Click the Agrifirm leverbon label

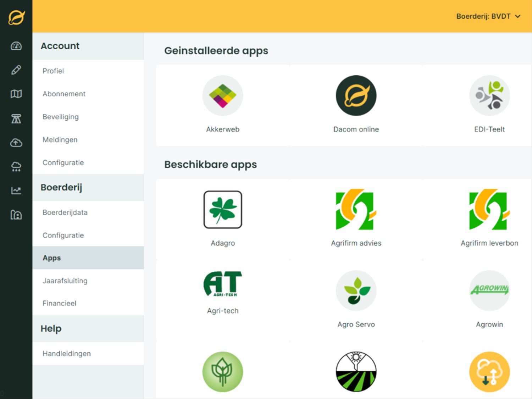(489, 243)
